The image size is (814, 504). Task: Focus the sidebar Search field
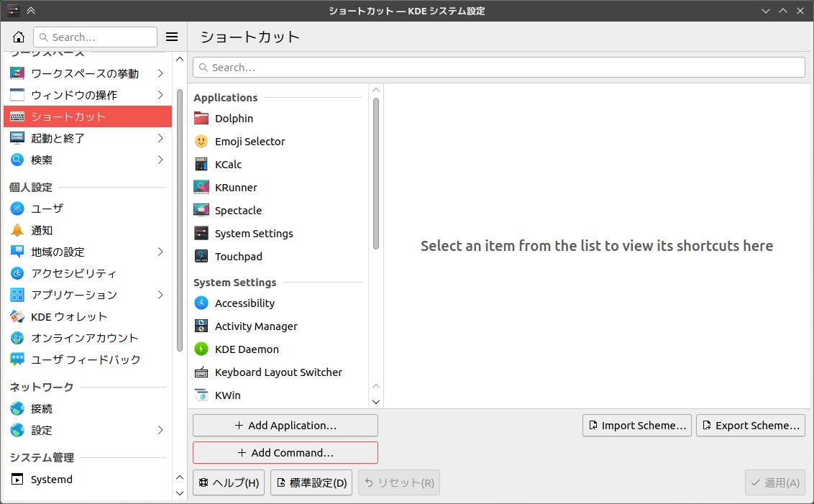coord(96,37)
